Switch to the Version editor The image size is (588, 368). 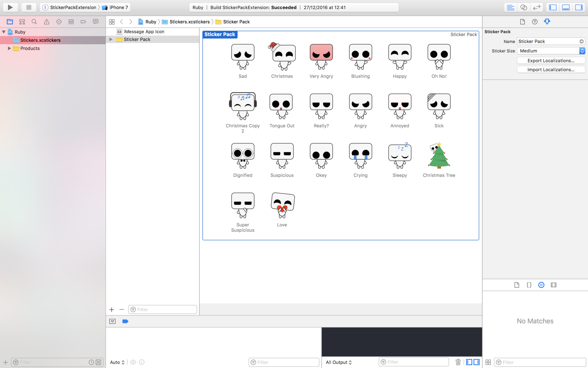[x=536, y=7]
